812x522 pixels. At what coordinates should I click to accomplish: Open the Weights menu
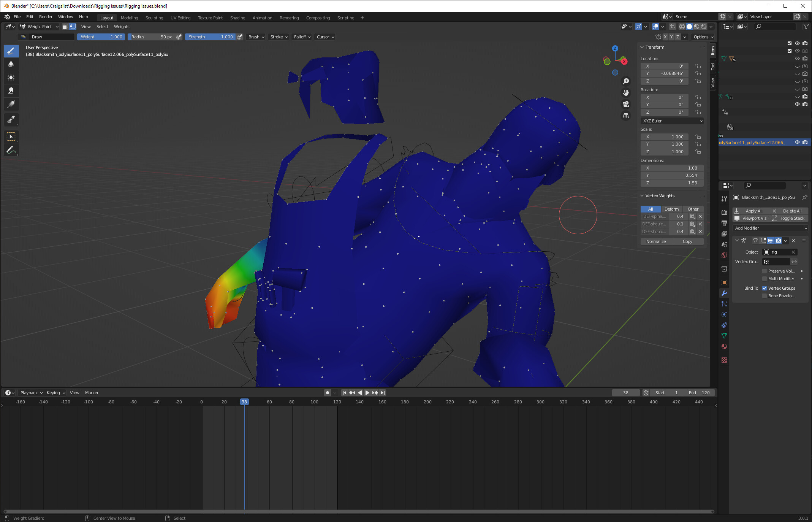pos(122,27)
